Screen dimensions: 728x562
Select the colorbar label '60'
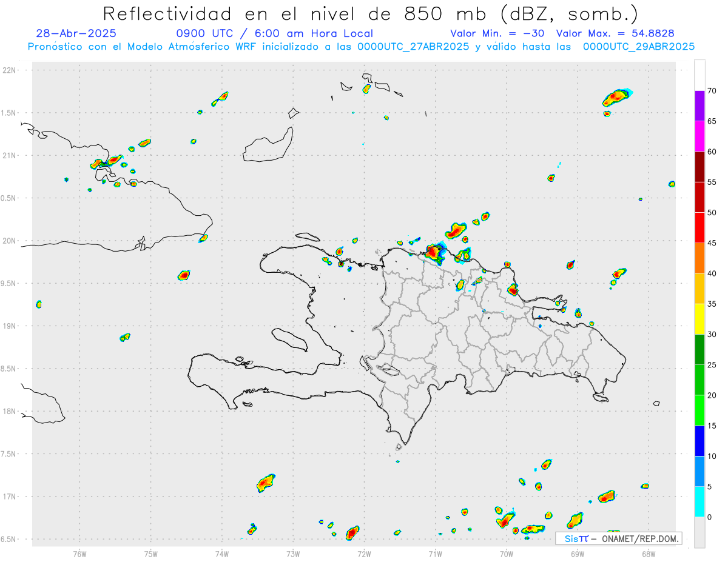(x=712, y=152)
